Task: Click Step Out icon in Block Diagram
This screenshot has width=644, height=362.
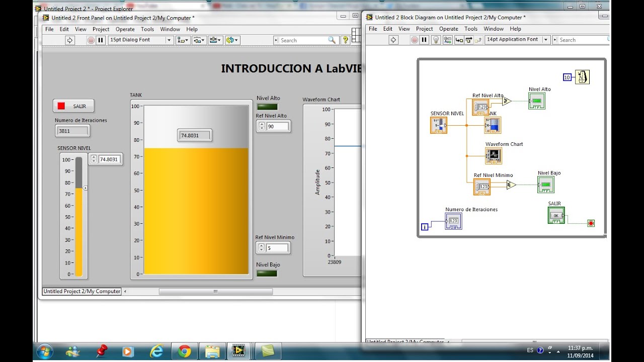Action: click(478, 40)
